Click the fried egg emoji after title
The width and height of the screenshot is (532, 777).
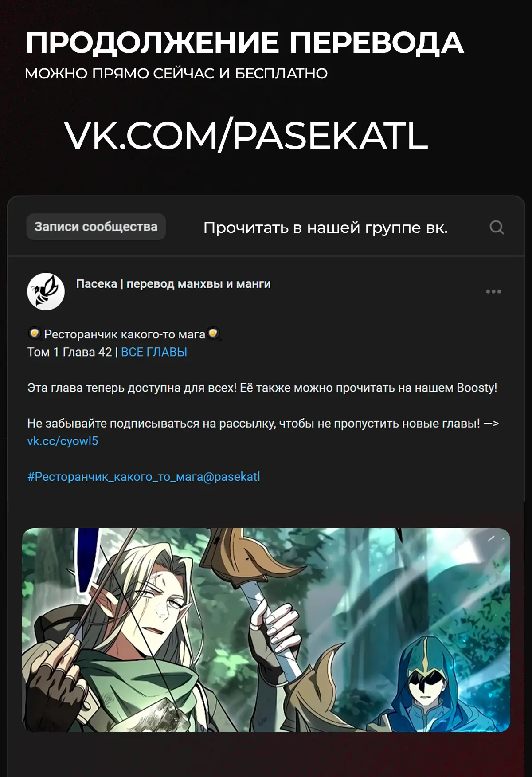click(x=214, y=333)
